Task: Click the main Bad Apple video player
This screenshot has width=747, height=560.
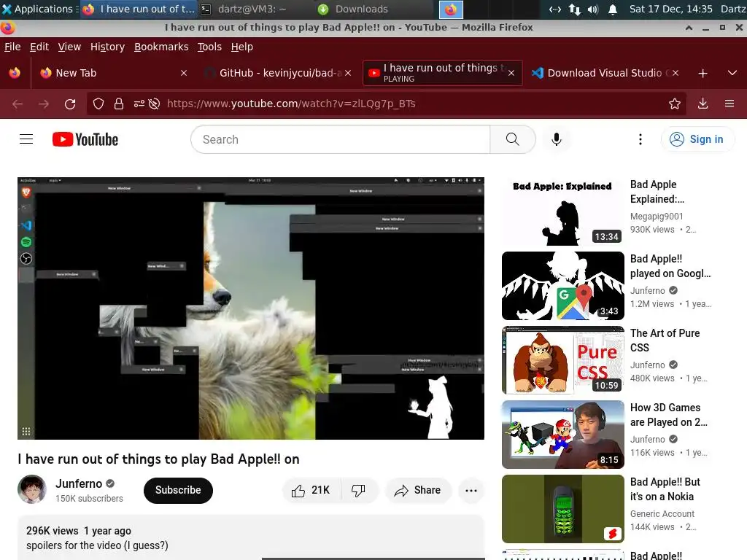Action: coord(251,308)
